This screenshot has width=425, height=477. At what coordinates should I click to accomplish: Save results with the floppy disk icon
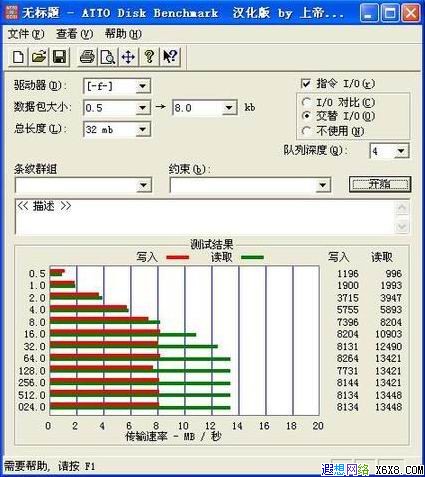[59, 57]
